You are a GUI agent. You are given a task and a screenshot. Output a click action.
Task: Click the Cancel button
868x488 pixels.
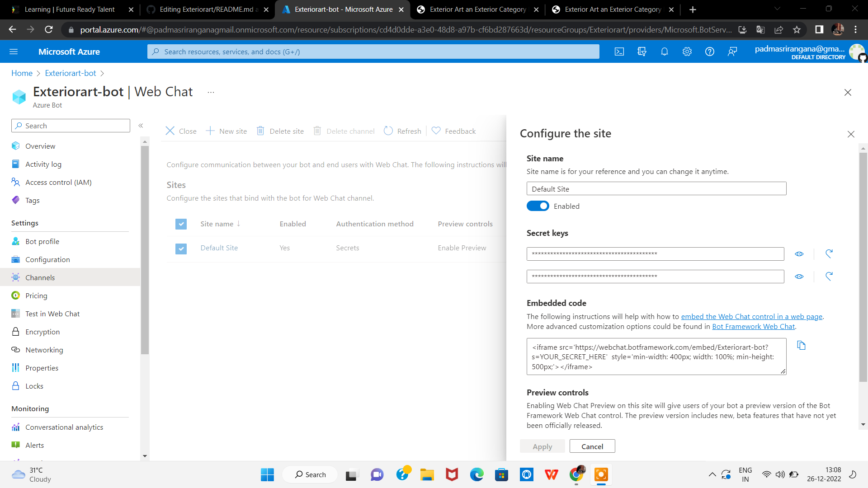tap(592, 446)
